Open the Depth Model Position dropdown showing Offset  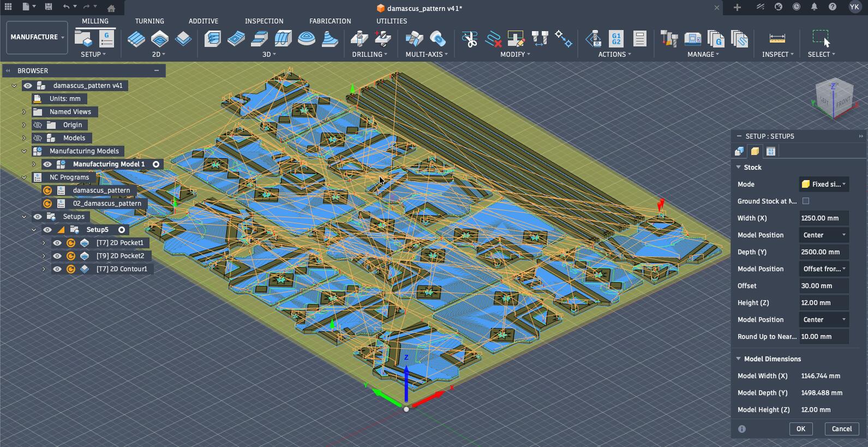click(x=824, y=269)
